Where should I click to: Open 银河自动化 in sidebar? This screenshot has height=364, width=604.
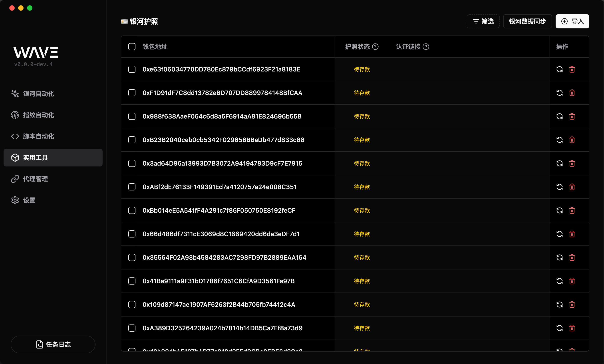38,94
